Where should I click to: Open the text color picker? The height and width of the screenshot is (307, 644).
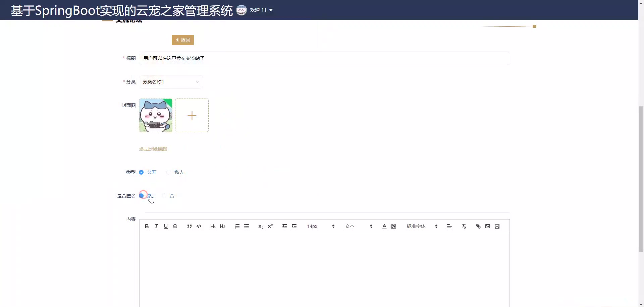pyautogui.click(x=384, y=226)
